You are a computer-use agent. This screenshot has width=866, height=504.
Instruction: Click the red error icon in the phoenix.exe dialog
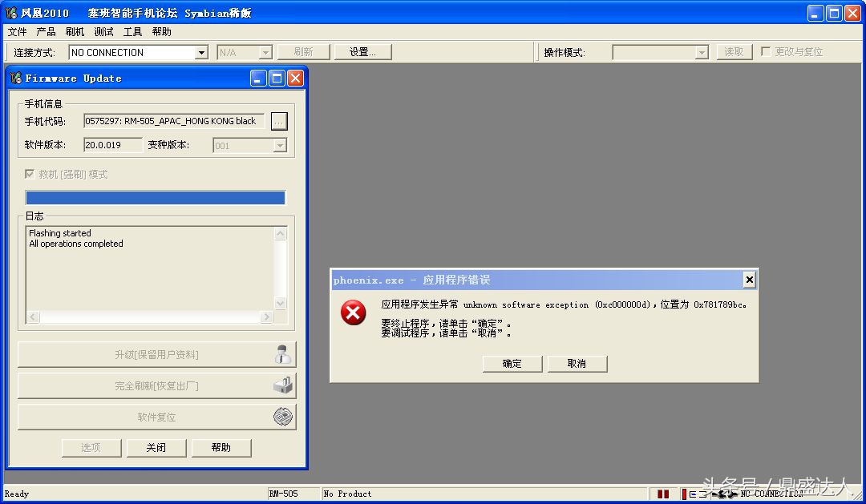pos(353,313)
